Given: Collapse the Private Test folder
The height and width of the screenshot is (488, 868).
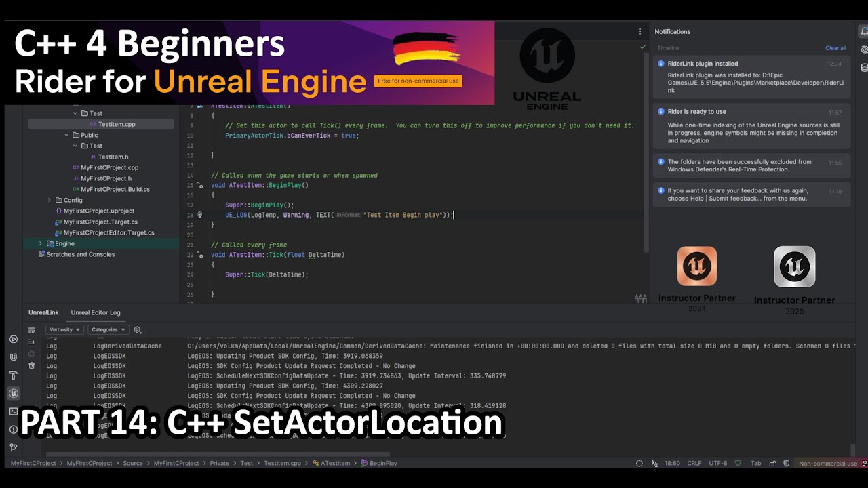Looking at the screenshot, I should tap(75, 113).
